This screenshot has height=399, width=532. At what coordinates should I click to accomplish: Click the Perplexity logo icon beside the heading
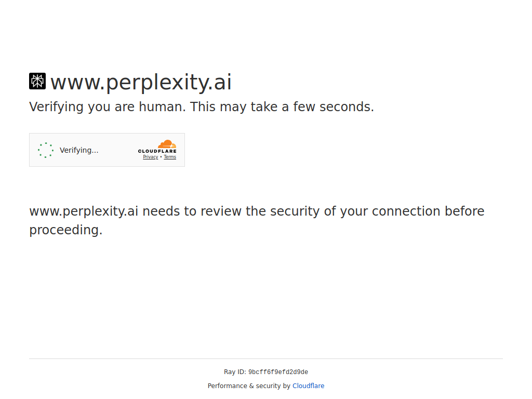37,81
